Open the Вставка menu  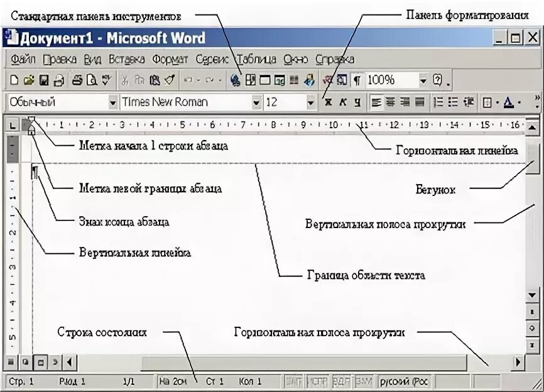(x=127, y=59)
